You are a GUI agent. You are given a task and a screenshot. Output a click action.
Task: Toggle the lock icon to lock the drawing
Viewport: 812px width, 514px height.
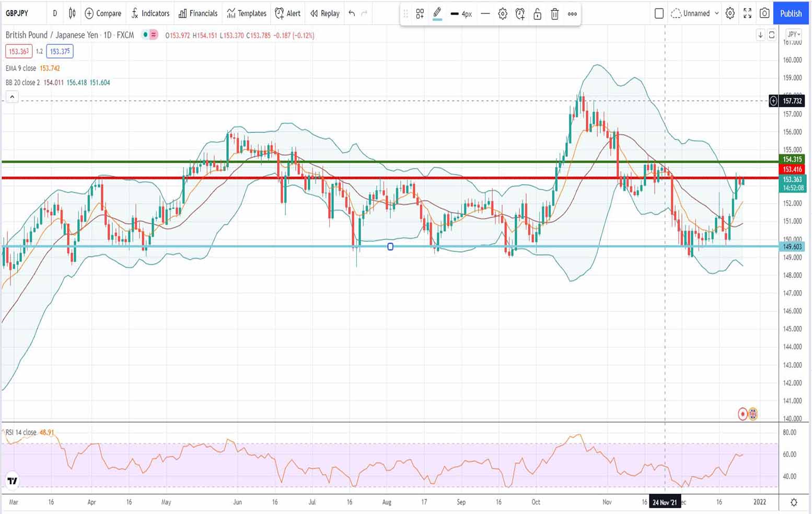(537, 14)
